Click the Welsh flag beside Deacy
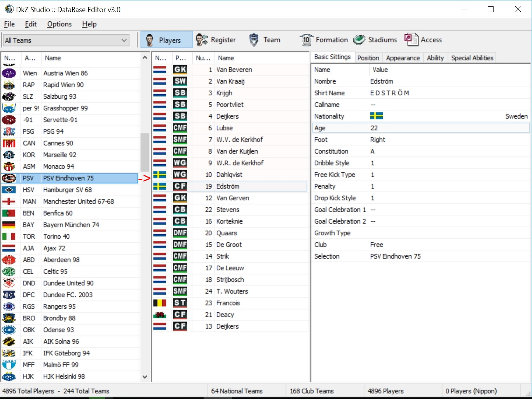Viewport: 532px width, 399px height. 160,315
